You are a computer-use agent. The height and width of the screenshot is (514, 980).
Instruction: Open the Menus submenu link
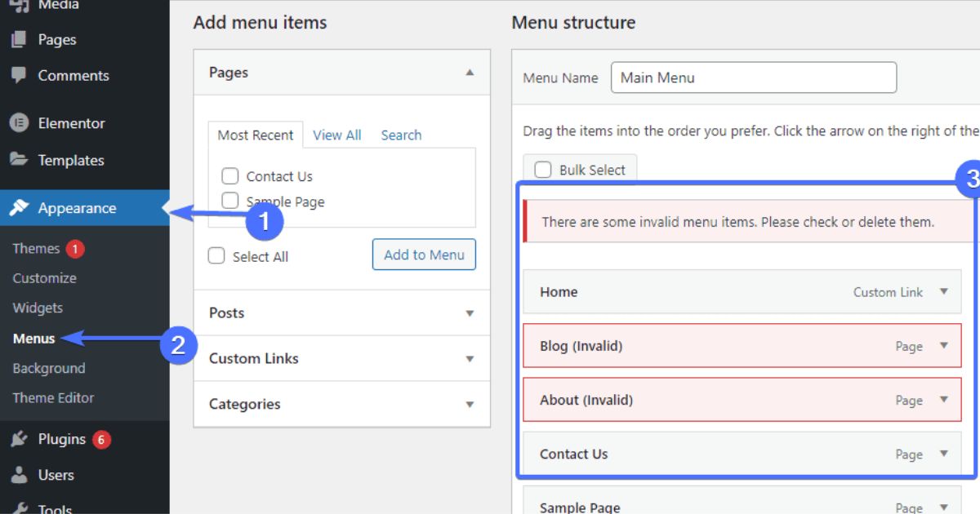coord(34,338)
